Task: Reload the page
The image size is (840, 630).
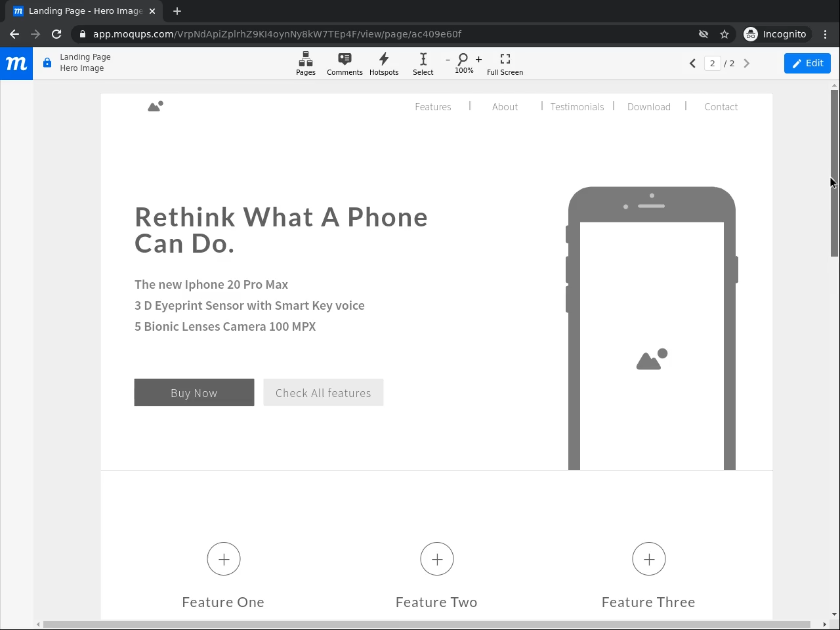Action: 56,34
